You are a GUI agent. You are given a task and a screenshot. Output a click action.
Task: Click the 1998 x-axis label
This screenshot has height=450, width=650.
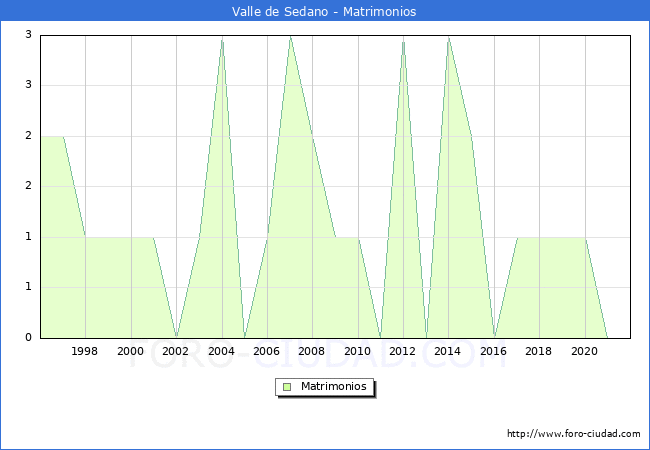pyautogui.click(x=85, y=351)
